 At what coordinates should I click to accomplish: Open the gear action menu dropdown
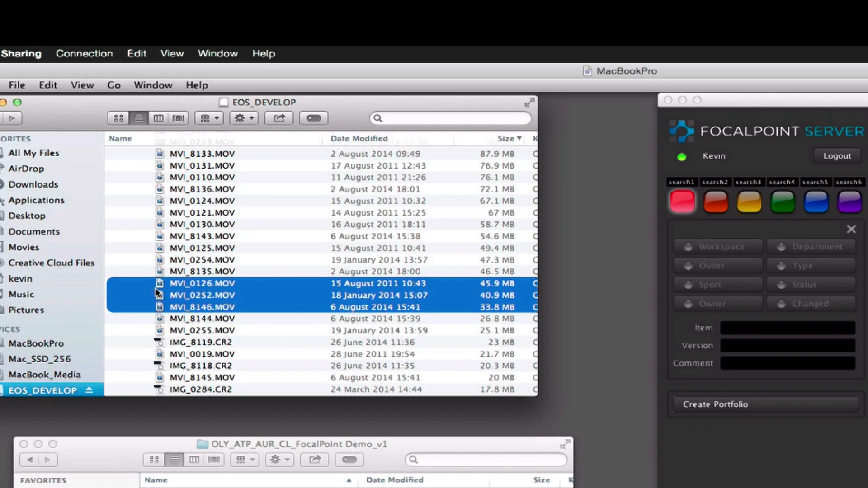click(243, 118)
